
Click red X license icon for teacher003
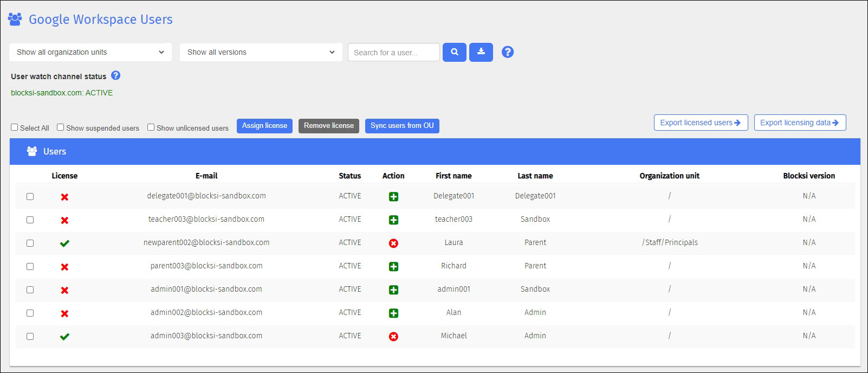point(64,220)
